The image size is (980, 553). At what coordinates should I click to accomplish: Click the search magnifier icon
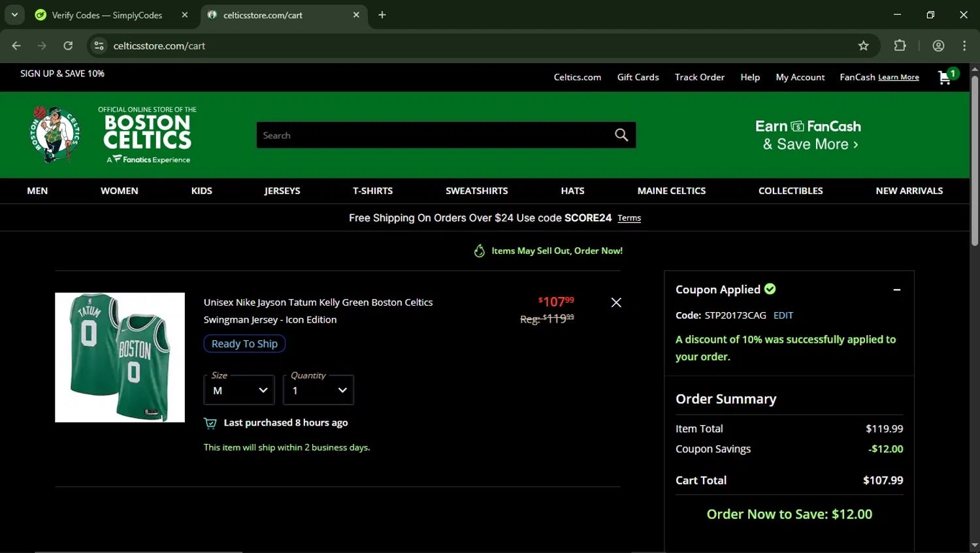click(x=621, y=135)
